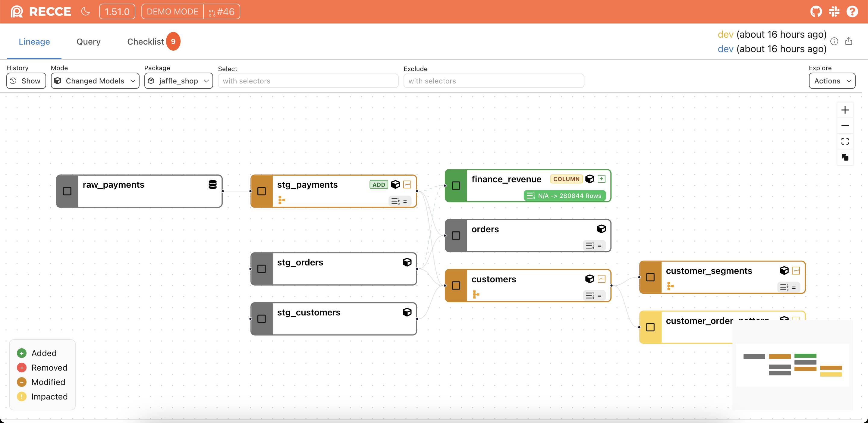Image resolution: width=868 pixels, height=423 pixels.
Task: Click the stg_payments modified change icon
Action: click(407, 185)
